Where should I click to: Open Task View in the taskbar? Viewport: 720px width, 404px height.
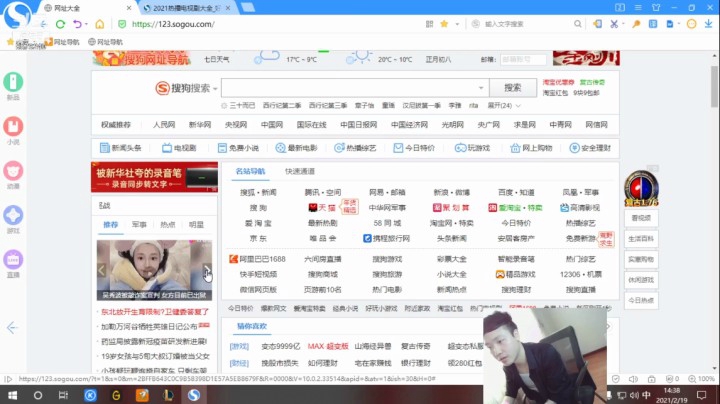tap(63, 395)
